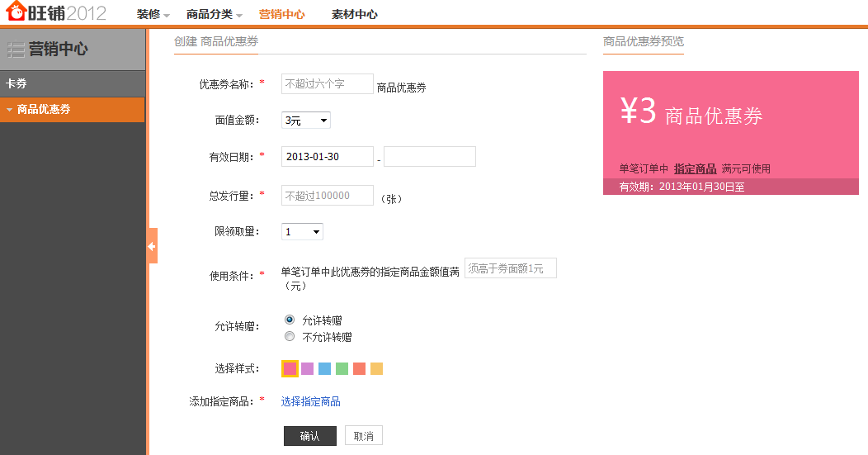Collapse sidebar with orange arrow handle
Viewport: 868px width, 455px height.
point(153,246)
